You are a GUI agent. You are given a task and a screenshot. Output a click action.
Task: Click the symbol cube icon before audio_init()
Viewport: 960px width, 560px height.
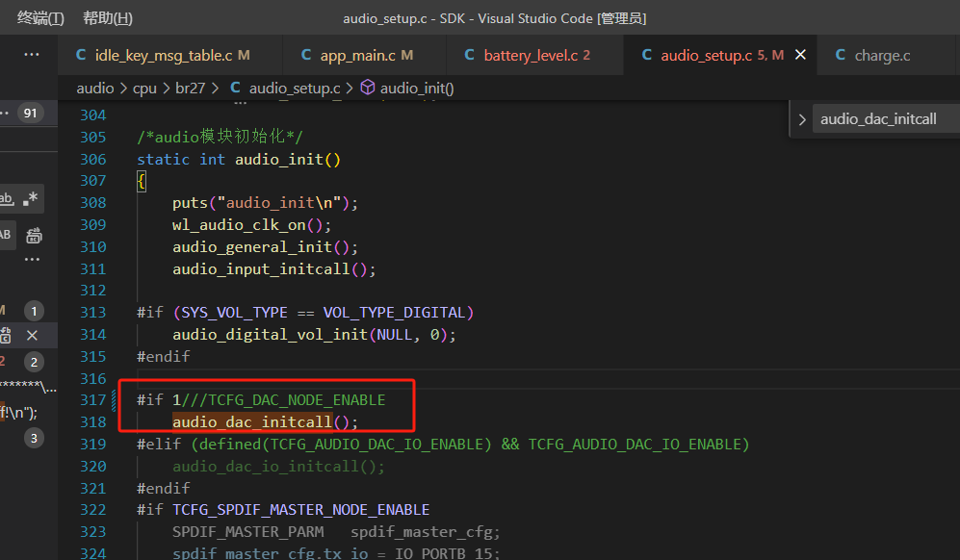coord(368,89)
